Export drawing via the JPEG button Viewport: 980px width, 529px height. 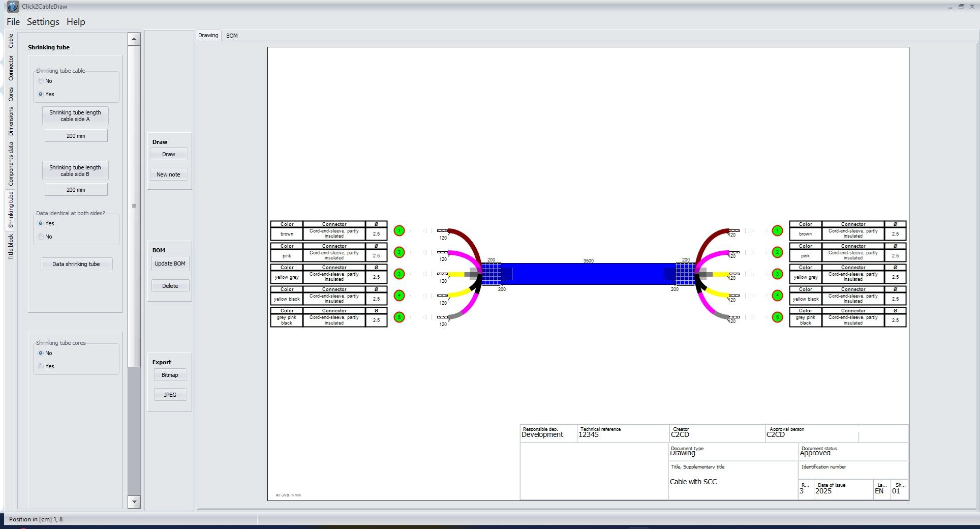(170, 395)
